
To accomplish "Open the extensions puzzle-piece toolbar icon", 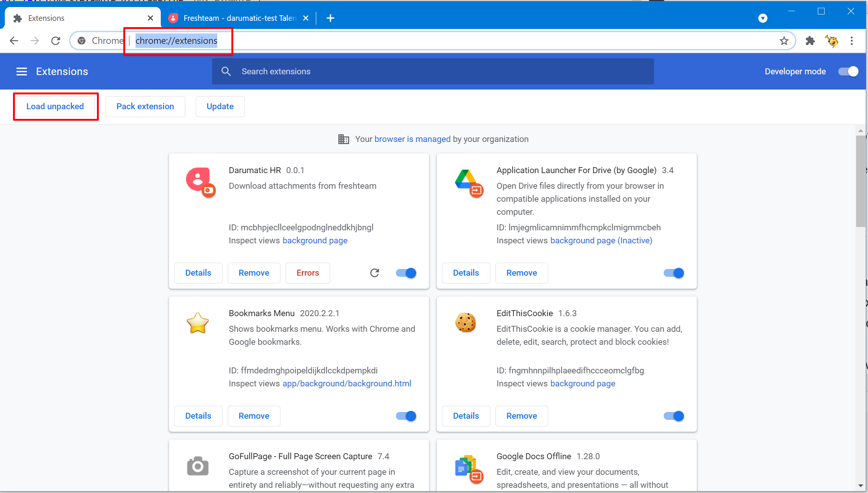I will pyautogui.click(x=810, y=40).
